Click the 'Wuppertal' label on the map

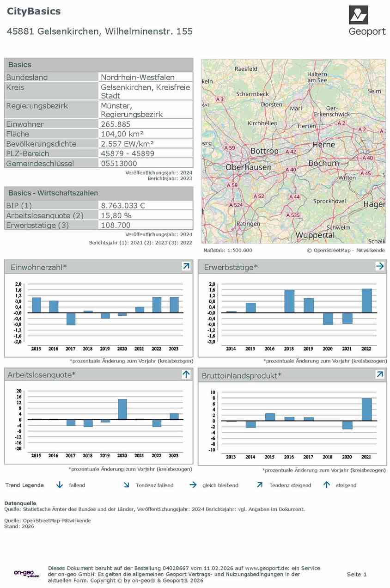(x=315, y=235)
